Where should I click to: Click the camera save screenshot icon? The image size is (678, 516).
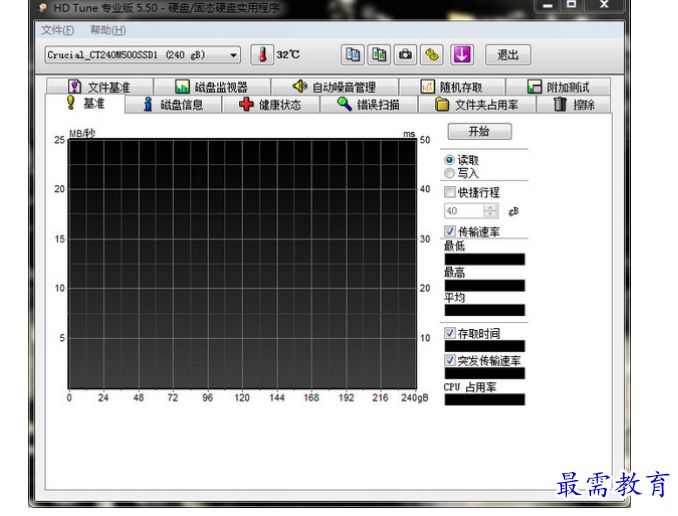pos(406,55)
